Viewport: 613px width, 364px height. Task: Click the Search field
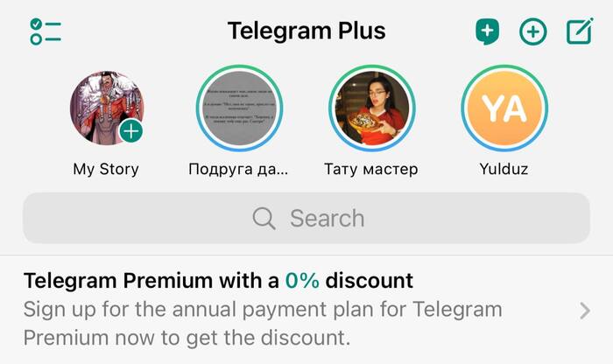click(306, 218)
